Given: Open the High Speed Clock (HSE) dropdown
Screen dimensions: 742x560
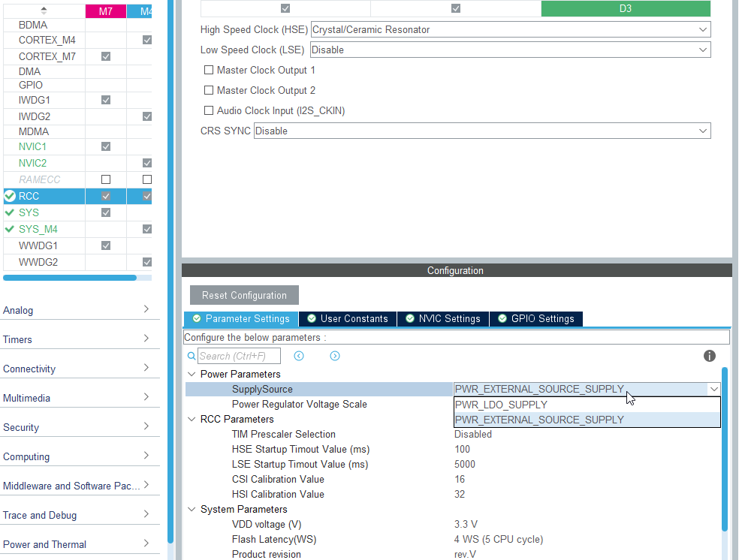Looking at the screenshot, I should click(x=704, y=29).
